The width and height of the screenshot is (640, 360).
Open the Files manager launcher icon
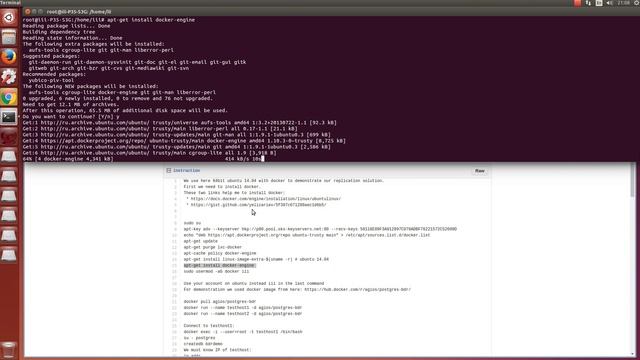(9, 38)
